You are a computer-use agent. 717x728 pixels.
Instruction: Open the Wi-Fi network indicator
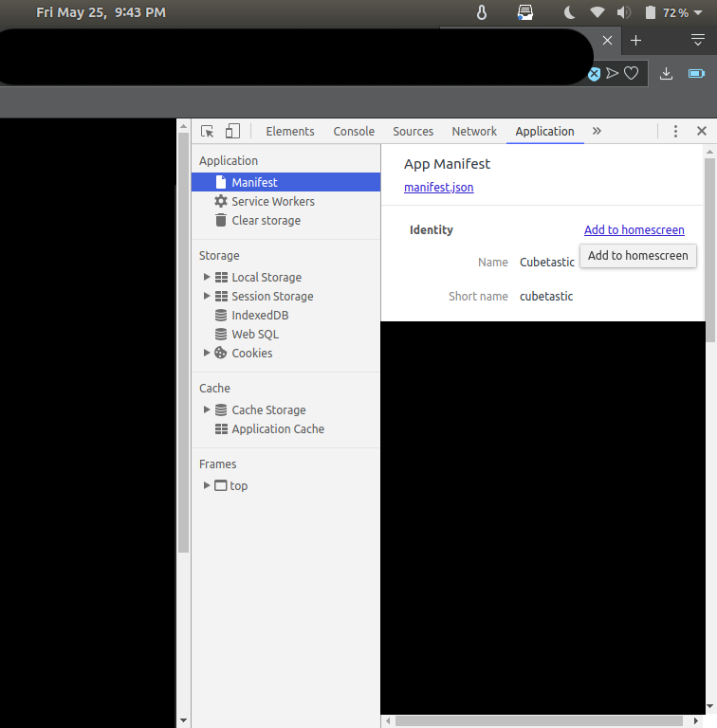point(597,12)
